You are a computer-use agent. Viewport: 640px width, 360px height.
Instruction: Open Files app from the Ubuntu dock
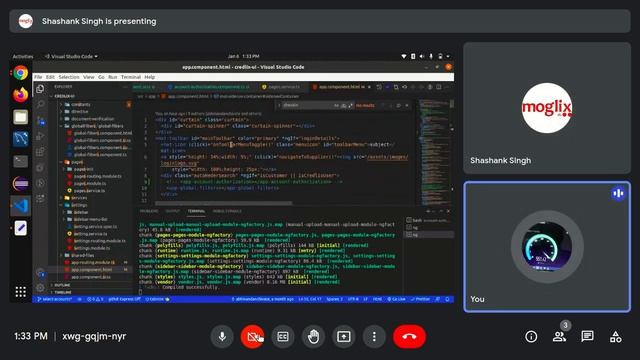coord(20,117)
